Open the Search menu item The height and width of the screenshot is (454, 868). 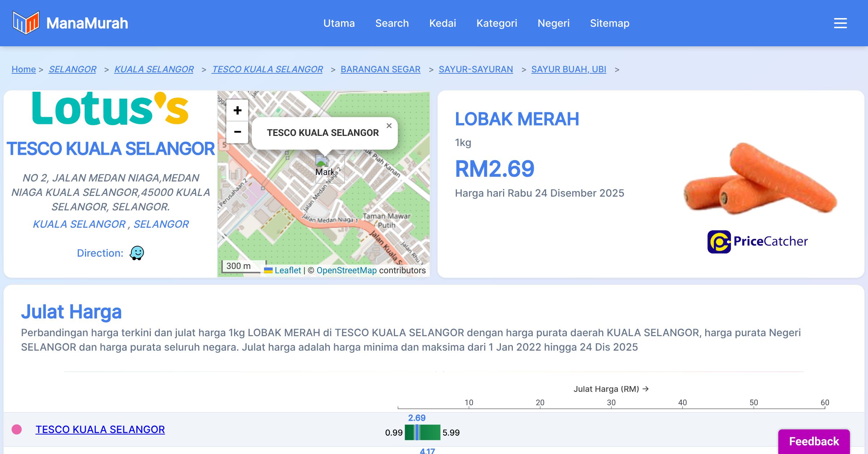click(x=392, y=23)
